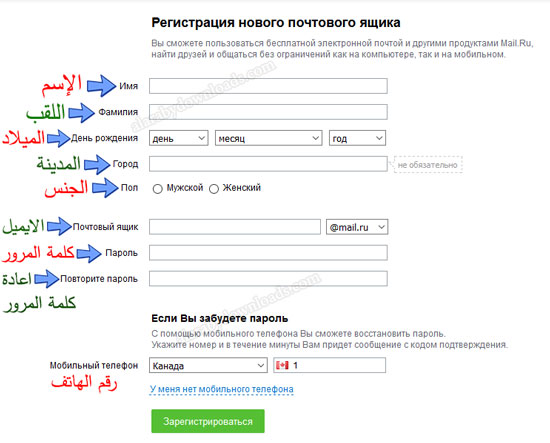Click the Регистрация нового почтового ящика heading

[x=276, y=23]
